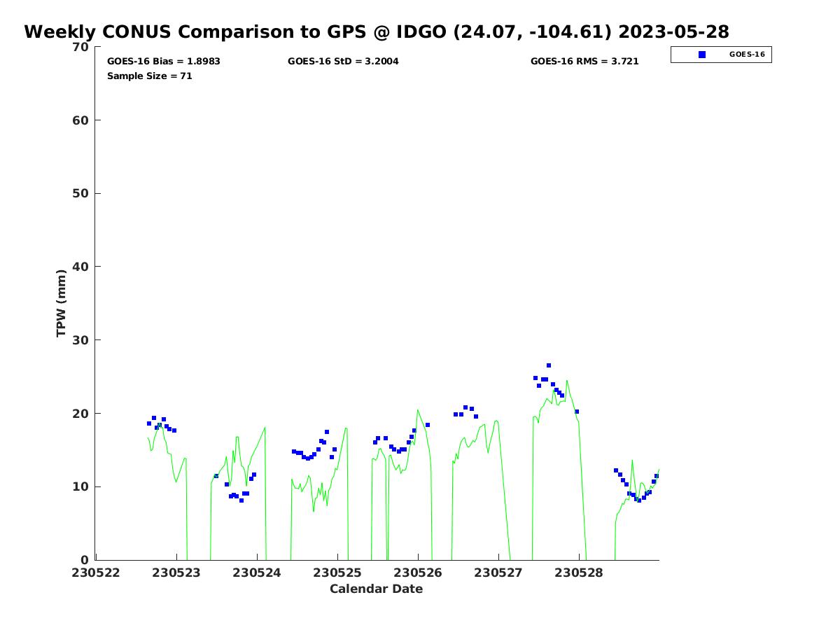Select the 230523 date tick label

[176, 573]
